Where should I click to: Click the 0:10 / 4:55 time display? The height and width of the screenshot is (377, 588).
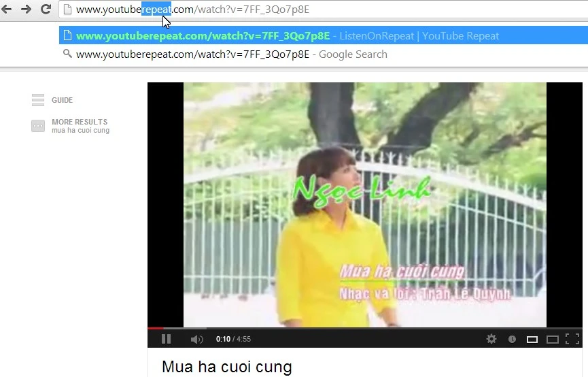click(x=233, y=339)
